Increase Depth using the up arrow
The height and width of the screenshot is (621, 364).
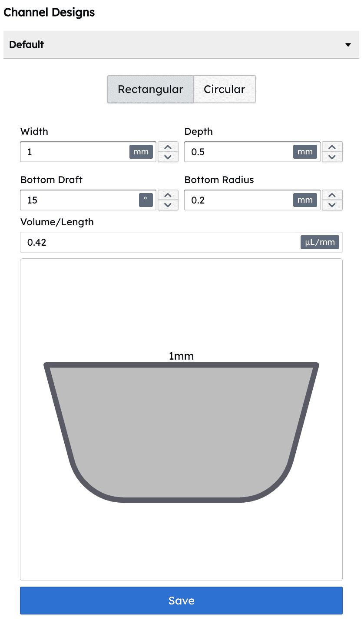[332, 147]
